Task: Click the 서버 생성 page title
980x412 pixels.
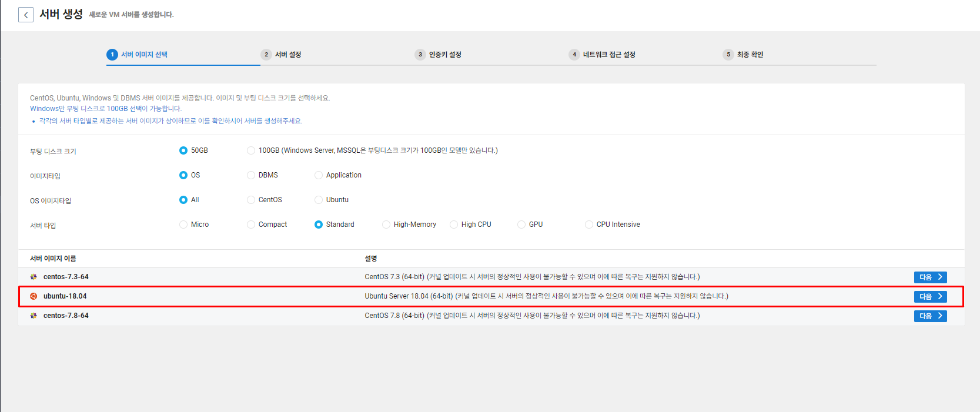Action: (x=61, y=14)
